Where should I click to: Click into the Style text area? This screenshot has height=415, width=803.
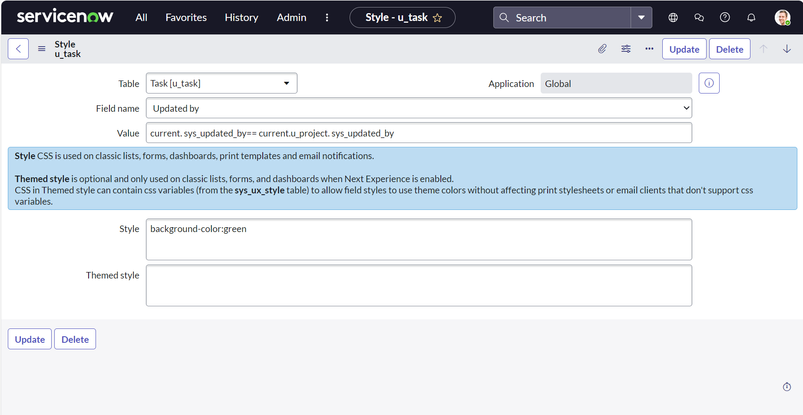[x=419, y=239]
